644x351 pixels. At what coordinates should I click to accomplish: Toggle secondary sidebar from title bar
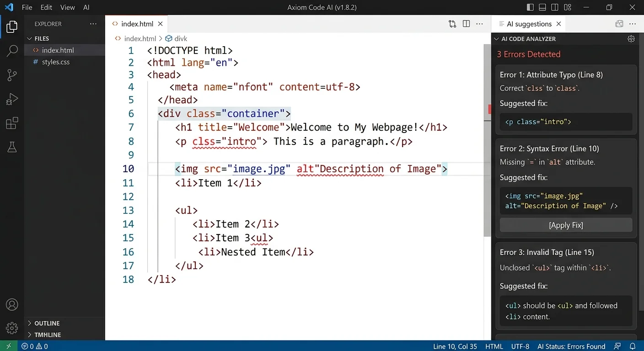pos(555,7)
